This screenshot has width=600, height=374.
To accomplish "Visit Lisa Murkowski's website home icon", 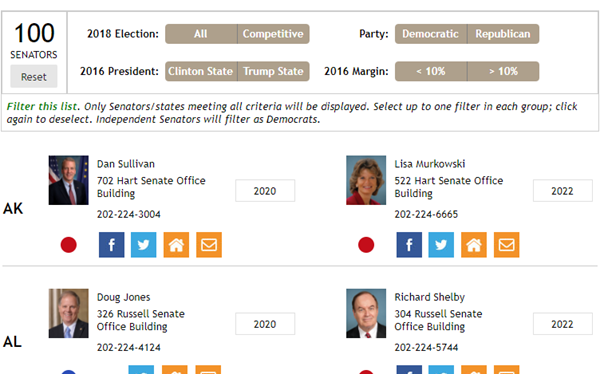I will pyautogui.click(x=474, y=245).
